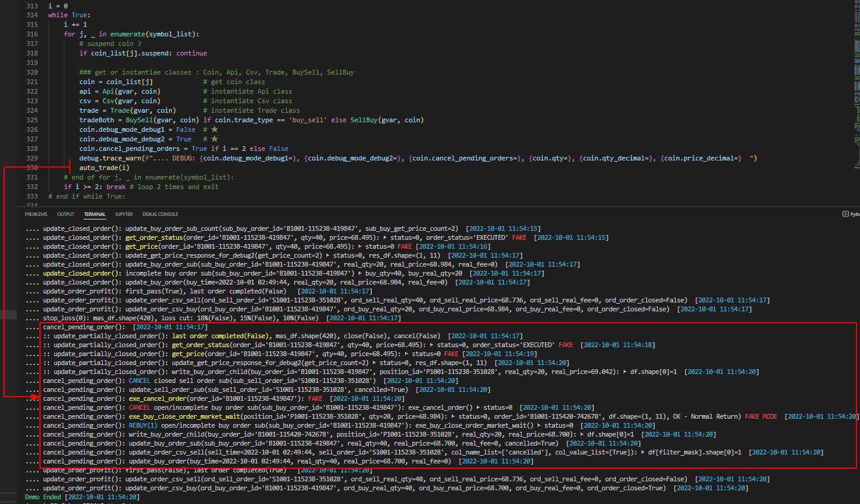Click 'coin.debug_mode_debug1 = False' line
This screenshot has height=504, width=860.
pyautogui.click(x=137, y=129)
